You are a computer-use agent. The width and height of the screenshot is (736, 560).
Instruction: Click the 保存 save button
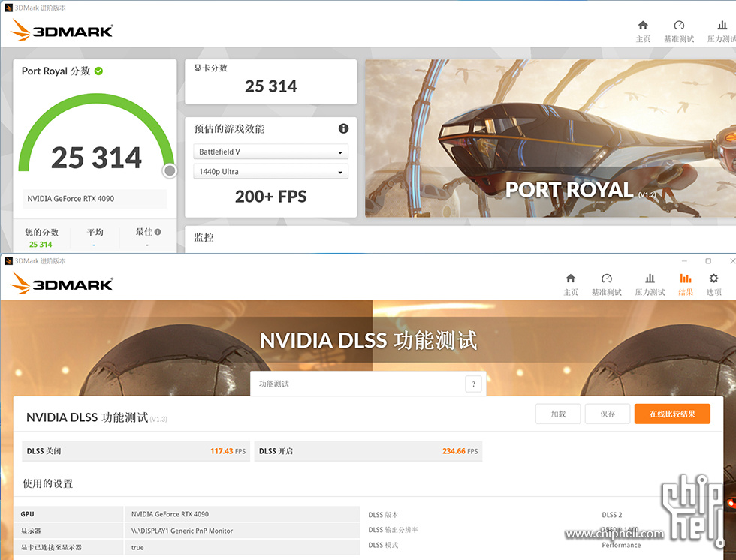[608, 414]
